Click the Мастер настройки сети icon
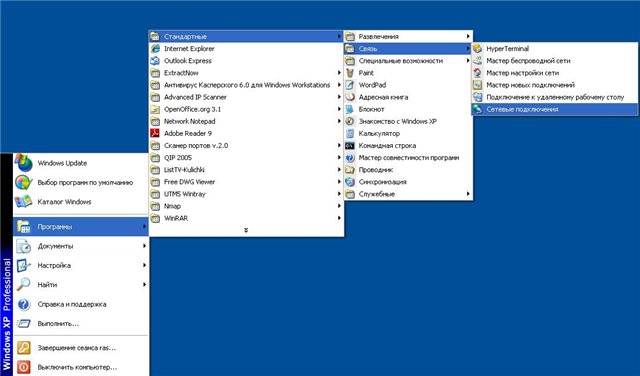 [478, 73]
